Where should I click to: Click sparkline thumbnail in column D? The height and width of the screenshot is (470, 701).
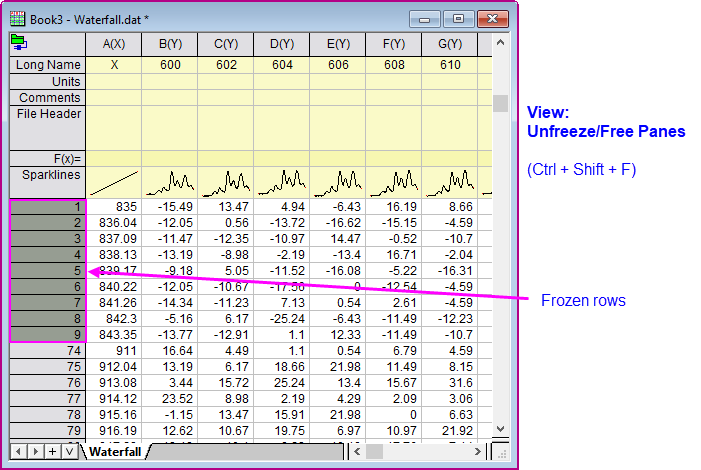point(282,183)
